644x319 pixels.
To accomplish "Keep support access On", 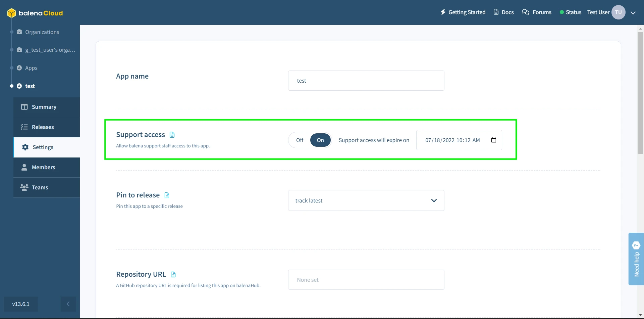I will click(x=320, y=140).
